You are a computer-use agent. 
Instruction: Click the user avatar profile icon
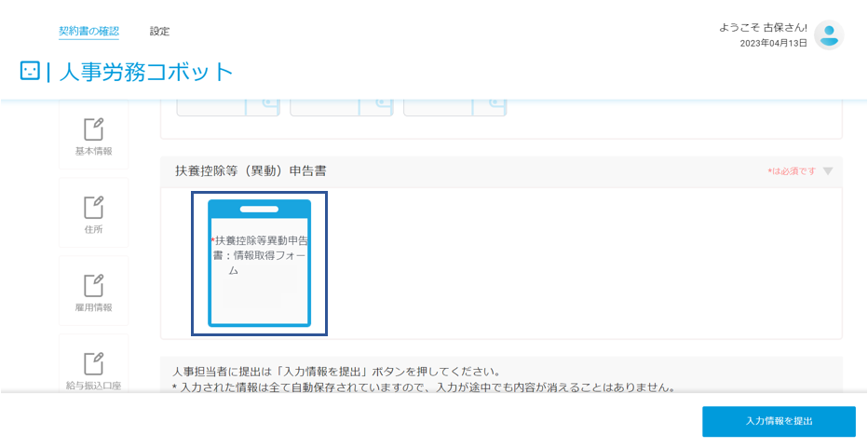(x=829, y=35)
